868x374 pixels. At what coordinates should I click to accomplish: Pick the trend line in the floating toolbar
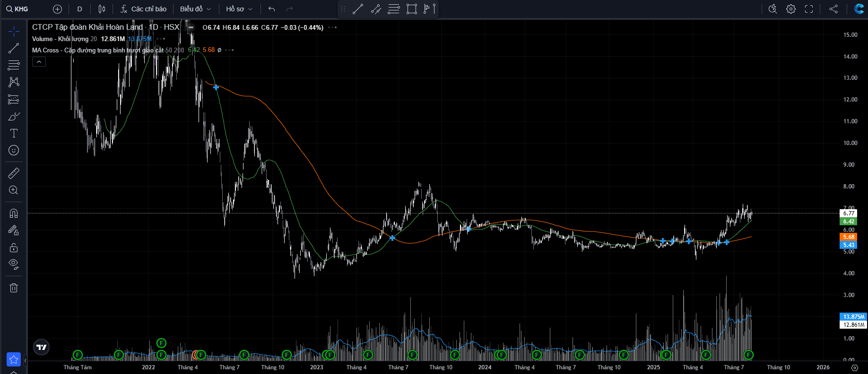click(x=358, y=9)
